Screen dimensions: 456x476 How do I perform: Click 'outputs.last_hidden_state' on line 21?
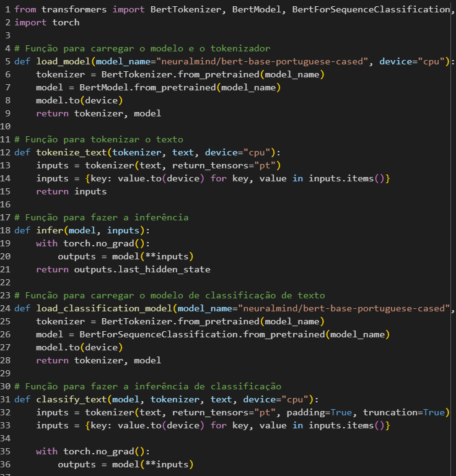coord(142,270)
